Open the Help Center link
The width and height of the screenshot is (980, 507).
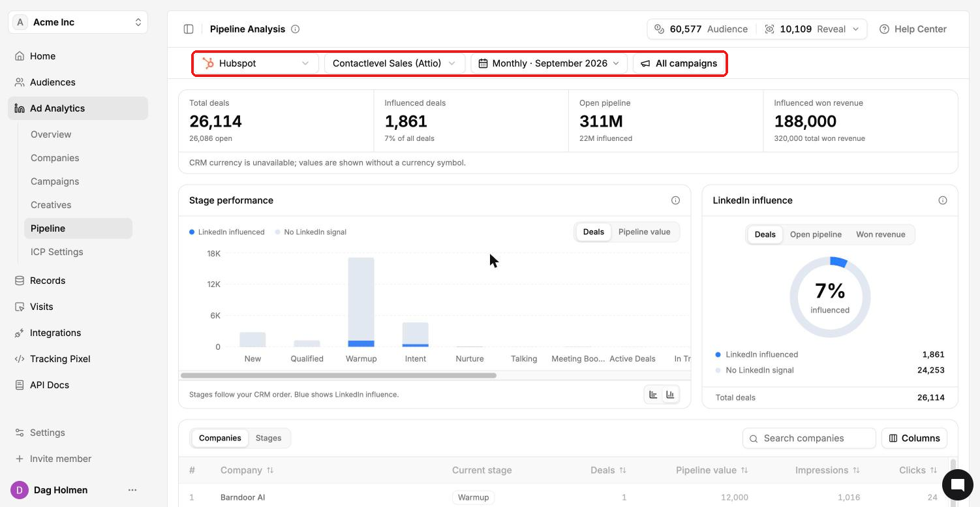point(913,29)
